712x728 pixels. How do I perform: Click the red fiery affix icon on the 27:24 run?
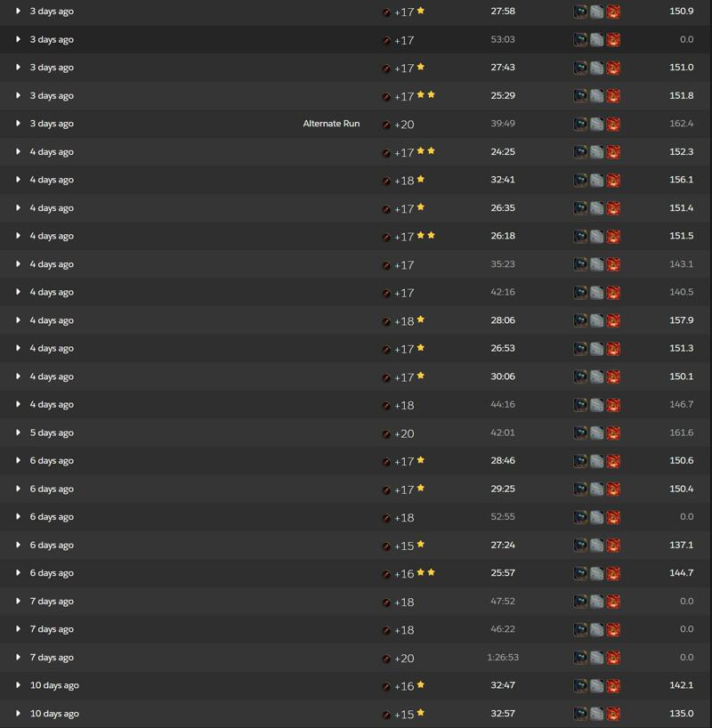pos(613,546)
